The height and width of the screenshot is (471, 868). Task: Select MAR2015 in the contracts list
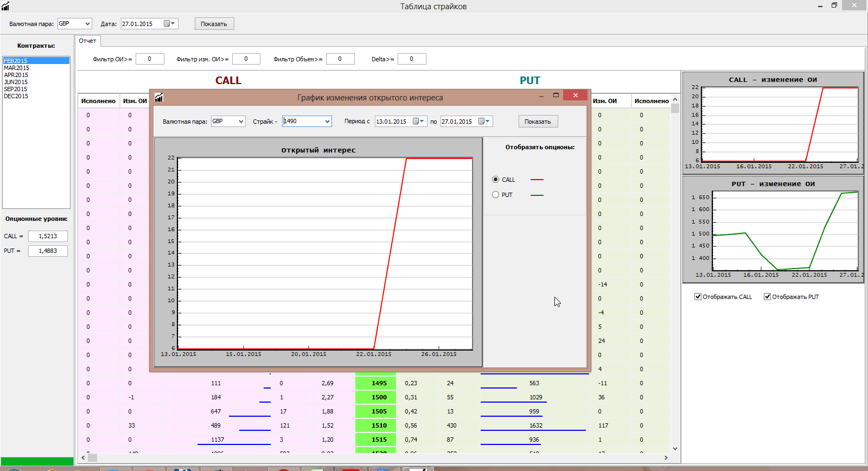(x=17, y=68)
